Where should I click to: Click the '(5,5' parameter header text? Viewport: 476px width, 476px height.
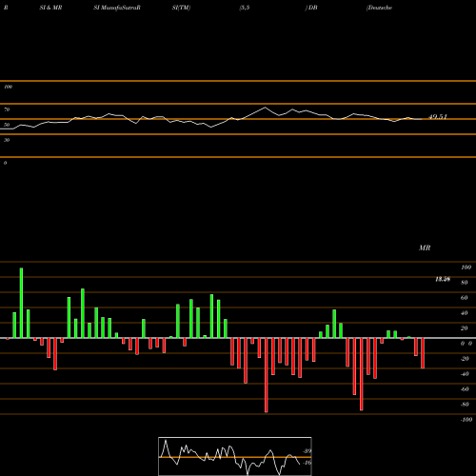coord(244,8)
